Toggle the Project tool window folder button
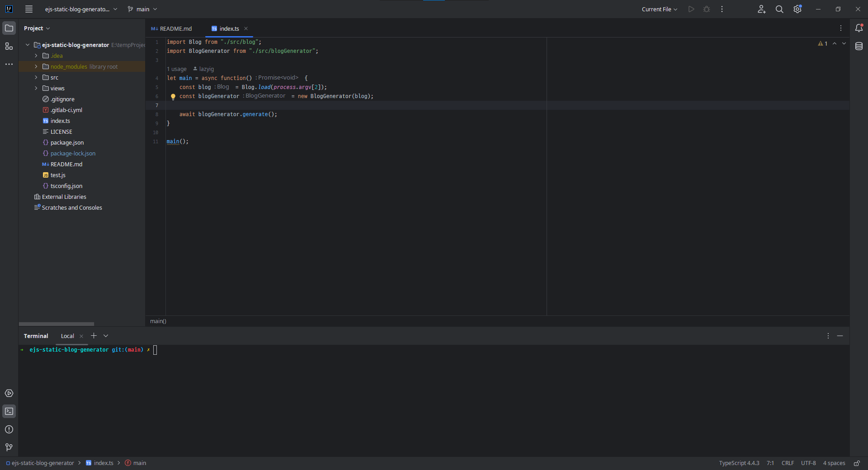Image resolution: width=868 pixels, height=470 pixels. (x=9, y=28)
